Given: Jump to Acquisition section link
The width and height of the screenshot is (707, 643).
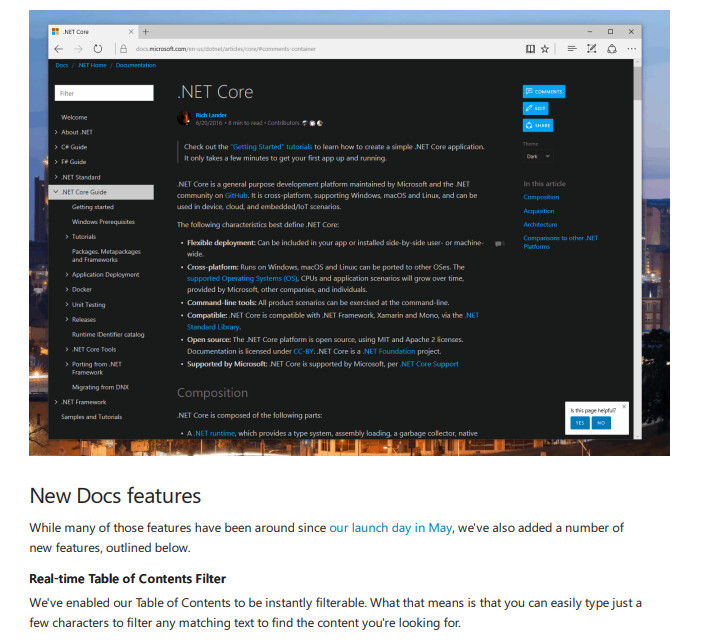Looking at the screenshot, I should click(539, 211).
